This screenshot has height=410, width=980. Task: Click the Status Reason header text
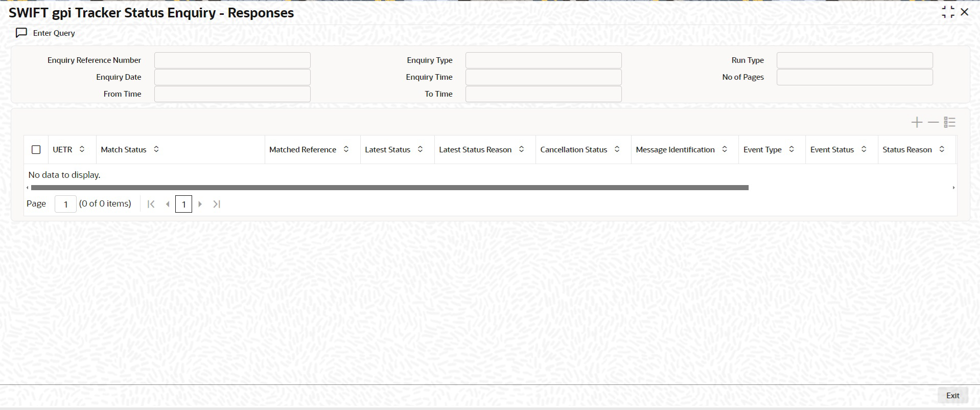coord(907,150)
